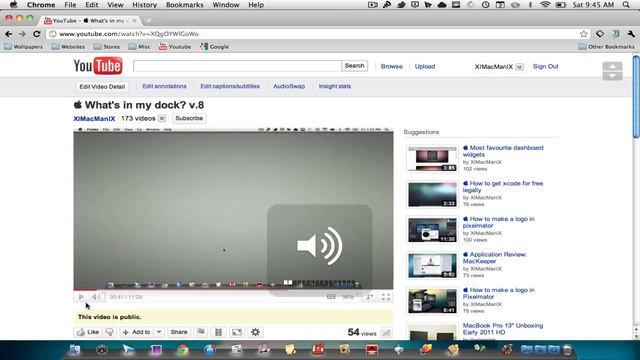Click the expand-size icon in the player
Screen dimensions: 640x360
pyautogui.click(x=370, y=297)
